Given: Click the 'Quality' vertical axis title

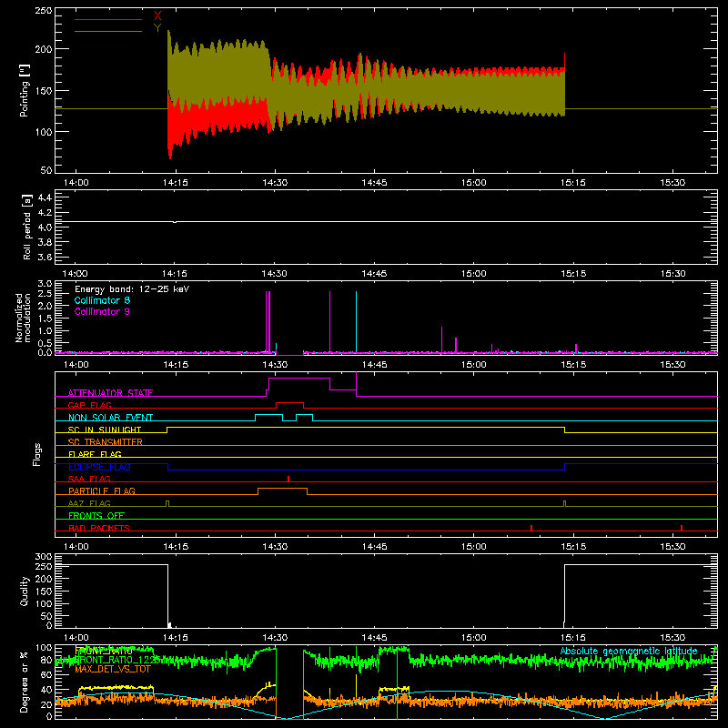Looking at the screenshot, I should tap(25, 591).
